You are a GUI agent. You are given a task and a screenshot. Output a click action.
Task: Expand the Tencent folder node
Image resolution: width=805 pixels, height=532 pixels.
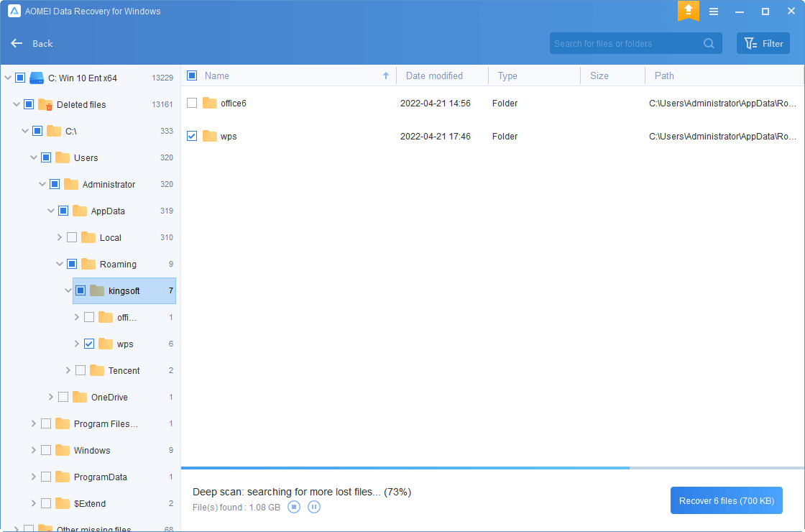[x=68, y=370]
